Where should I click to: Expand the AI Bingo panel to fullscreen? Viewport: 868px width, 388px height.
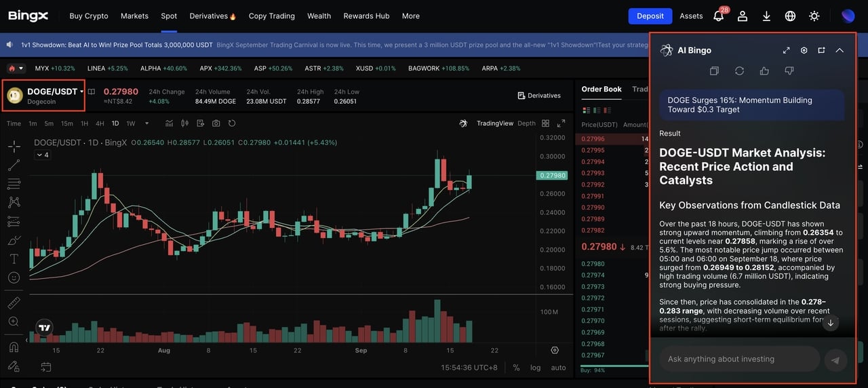(787, 50)
